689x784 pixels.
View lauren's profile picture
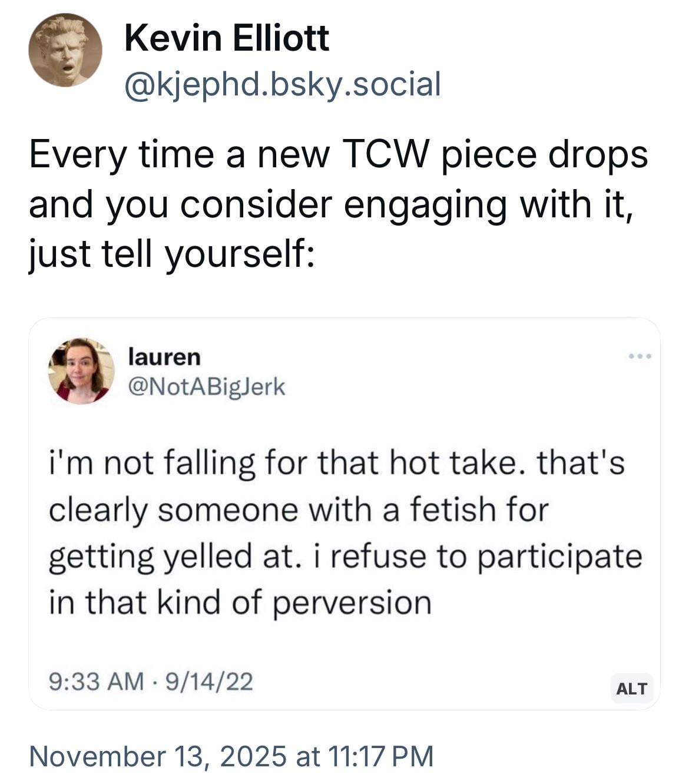pos(81,371)
